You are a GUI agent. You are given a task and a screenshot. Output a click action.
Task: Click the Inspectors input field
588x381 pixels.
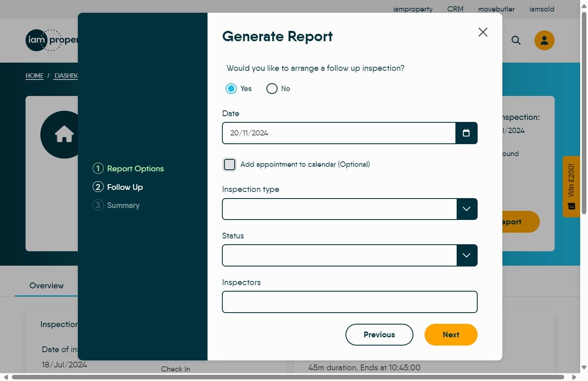click(x=349, y=302)
